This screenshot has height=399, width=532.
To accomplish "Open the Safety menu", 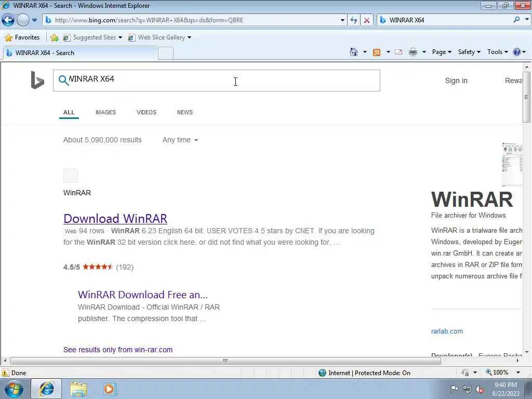I will tap(469, 52).
